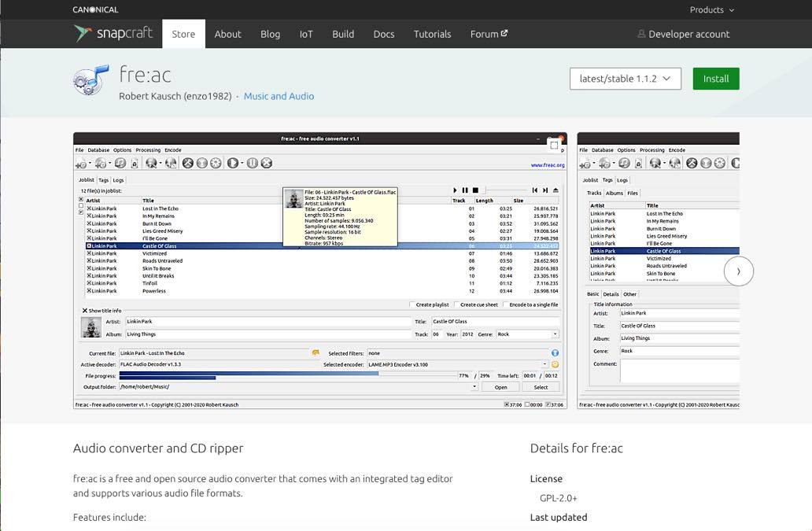812x531 pixels.
Task: Click the green Install button
Action: coord(715,79)
